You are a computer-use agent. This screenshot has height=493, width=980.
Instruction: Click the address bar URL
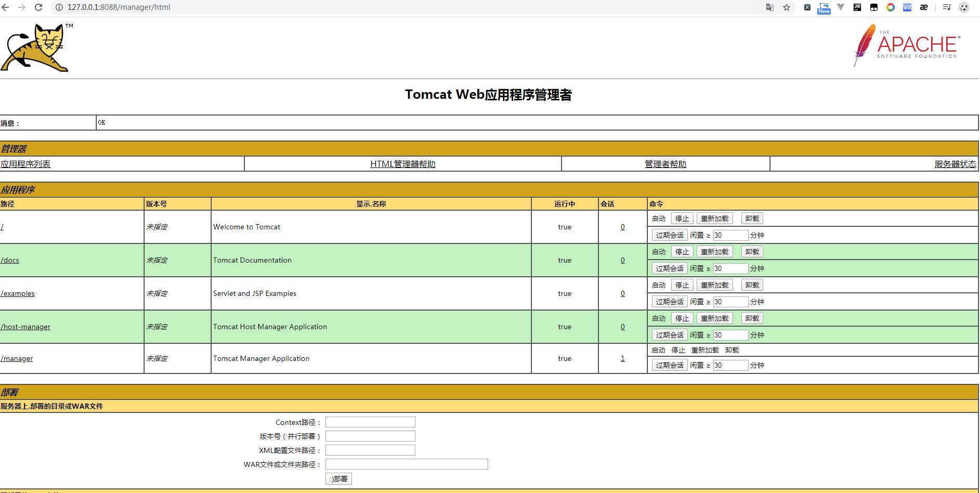(x=119, y=7)
